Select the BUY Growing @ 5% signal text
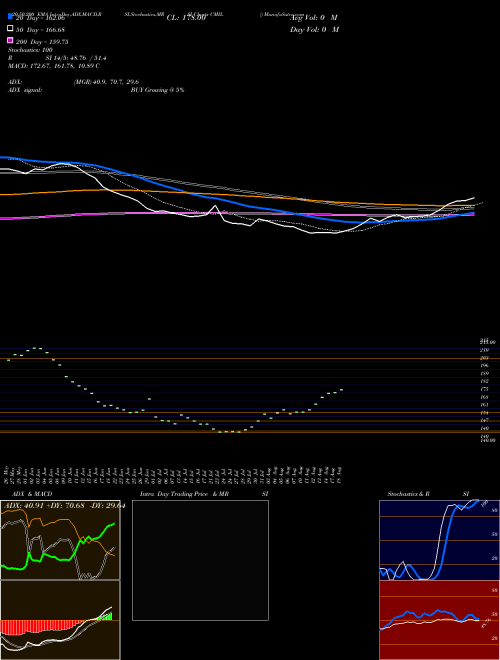The width and height of the screenshot is (500, 660). point(157,90)
